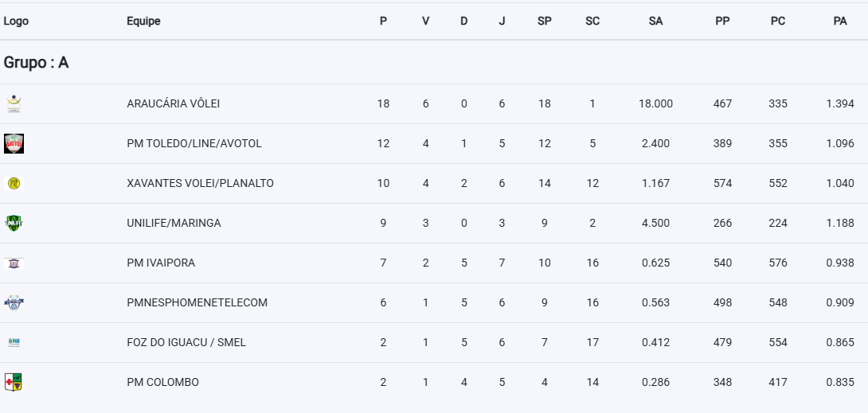This screenshot has width=868, height=413.
Task: Click the P points column header
Action: click(383, 21)
